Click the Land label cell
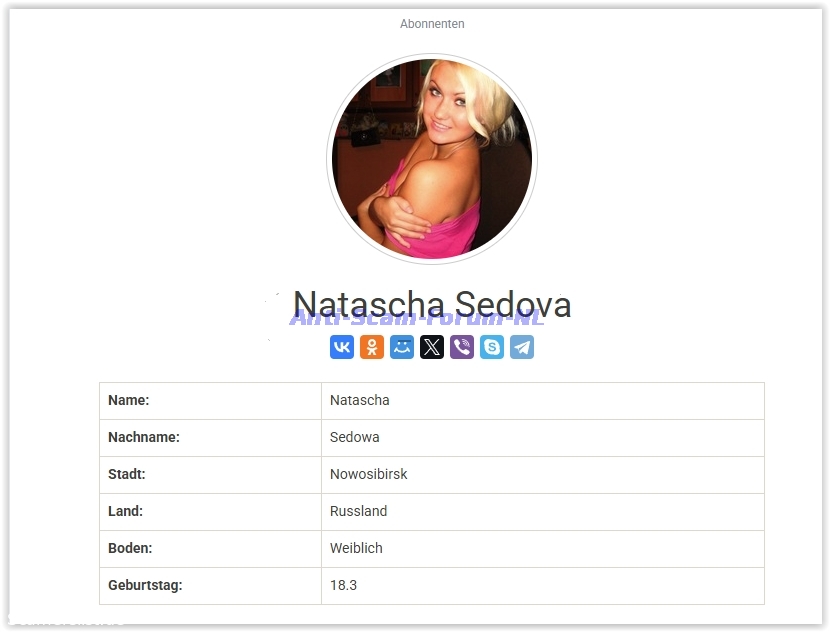Screen dimensions: 830x632 point(211,512)
